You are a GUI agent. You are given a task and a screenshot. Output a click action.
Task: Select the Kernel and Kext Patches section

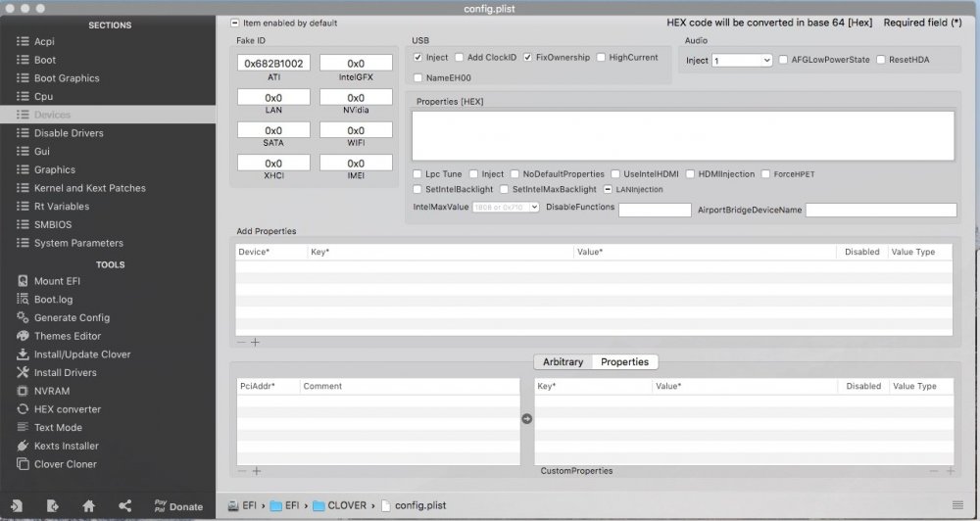coord(89,188)
